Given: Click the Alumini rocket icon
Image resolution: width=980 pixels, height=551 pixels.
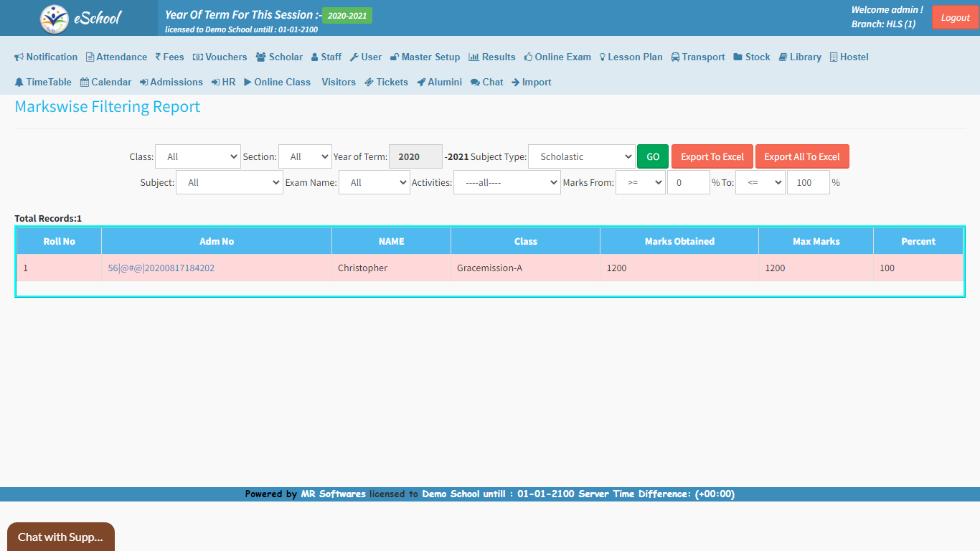Looking at the screenshot, I should [421, 83].
